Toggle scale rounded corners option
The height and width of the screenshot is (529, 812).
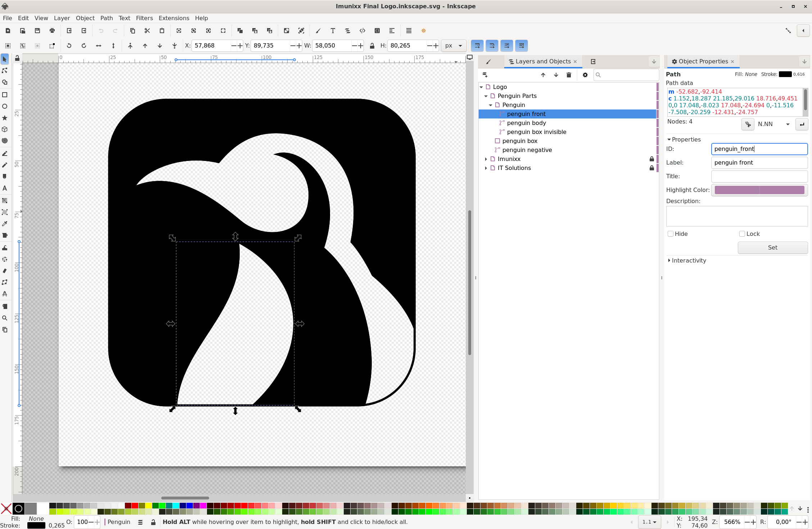[x=492, y=46]
